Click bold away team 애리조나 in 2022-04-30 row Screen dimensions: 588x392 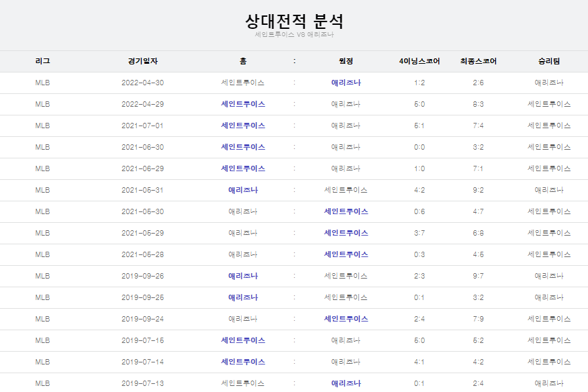(x=346, y=83)
